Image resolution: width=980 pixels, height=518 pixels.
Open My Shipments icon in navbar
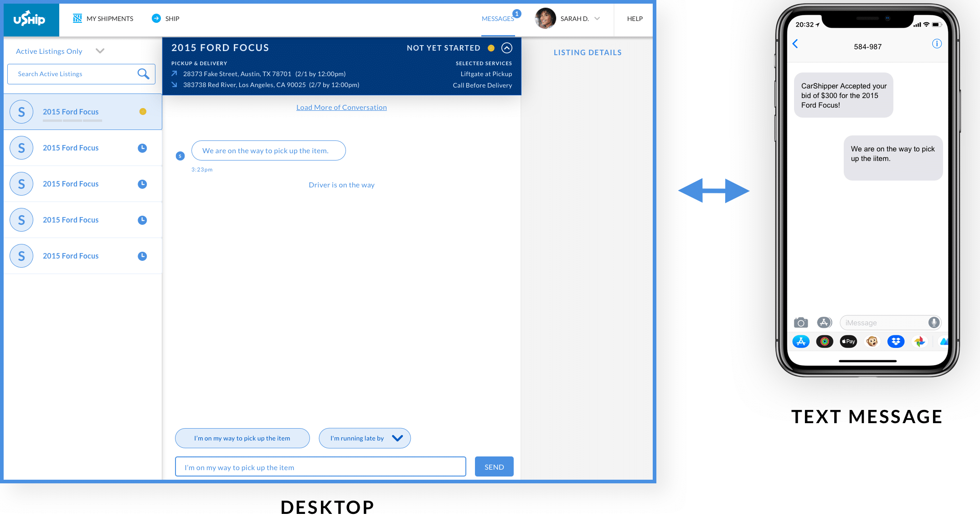(77, 18)
